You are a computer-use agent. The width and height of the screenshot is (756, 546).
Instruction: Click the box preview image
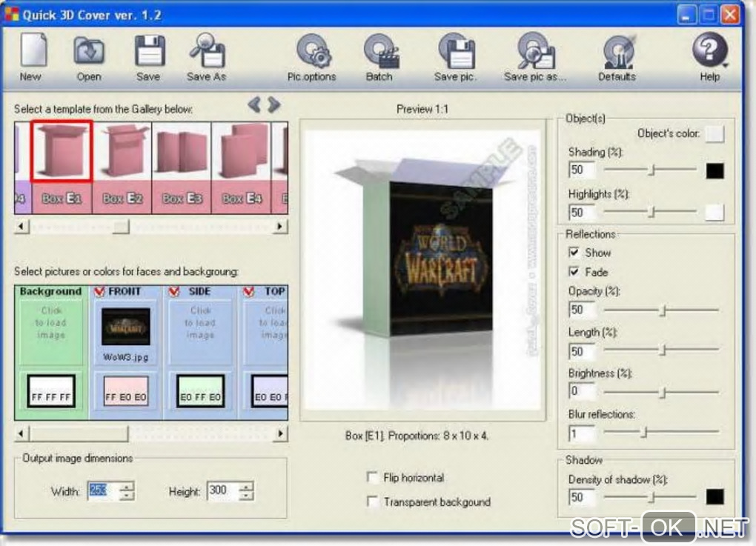[422, 270]
